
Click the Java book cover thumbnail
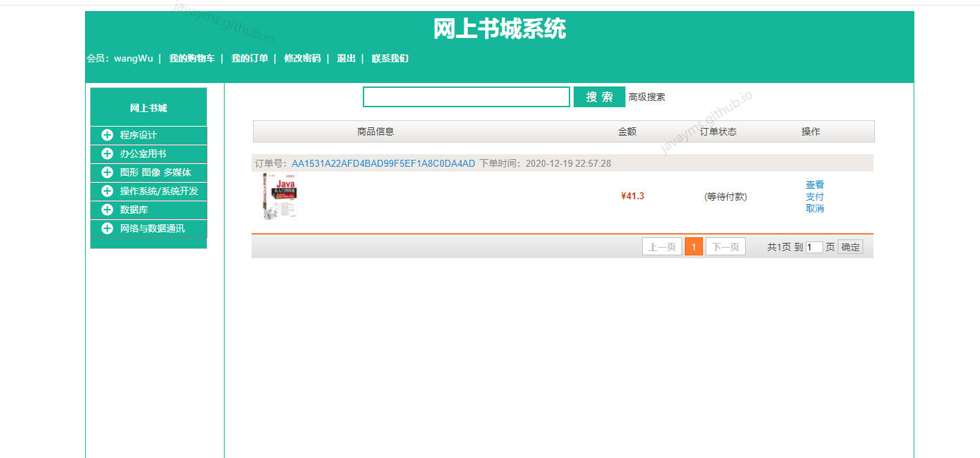pyautogui.click(x=279, y=196)
